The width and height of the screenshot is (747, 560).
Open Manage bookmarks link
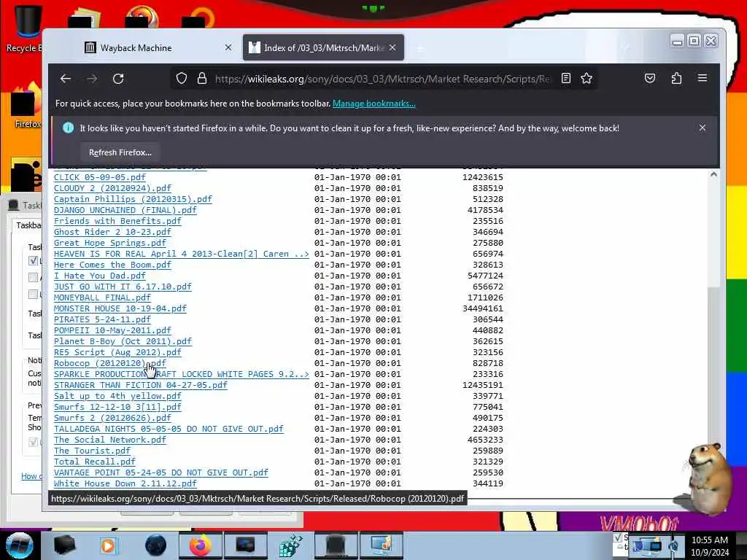[x=374, y=104]
